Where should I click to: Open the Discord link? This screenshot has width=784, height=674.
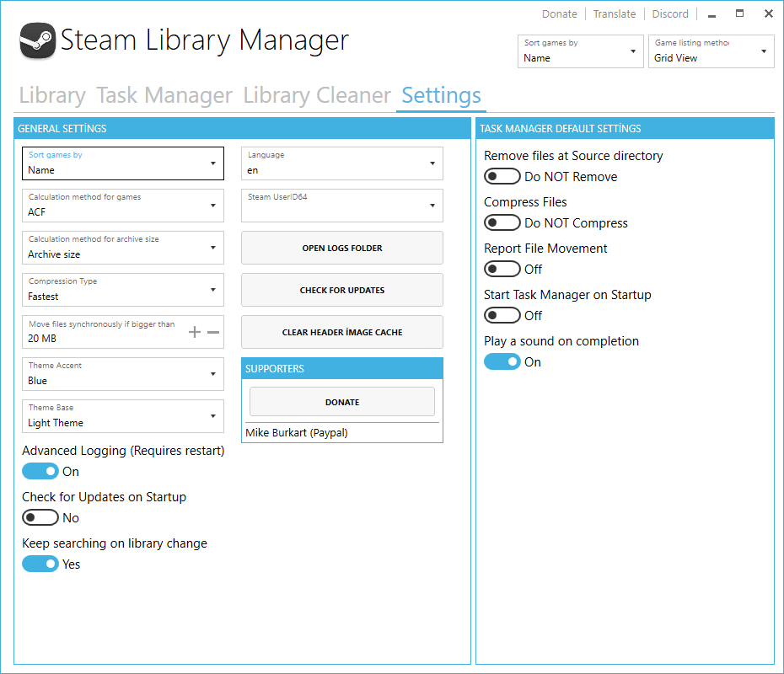(x=670, y=14)
